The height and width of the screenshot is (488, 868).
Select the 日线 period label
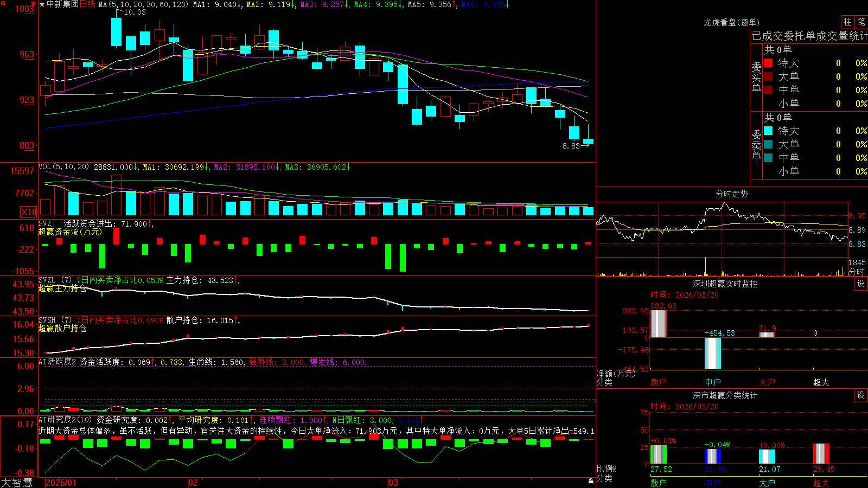[x=87, y=4]
